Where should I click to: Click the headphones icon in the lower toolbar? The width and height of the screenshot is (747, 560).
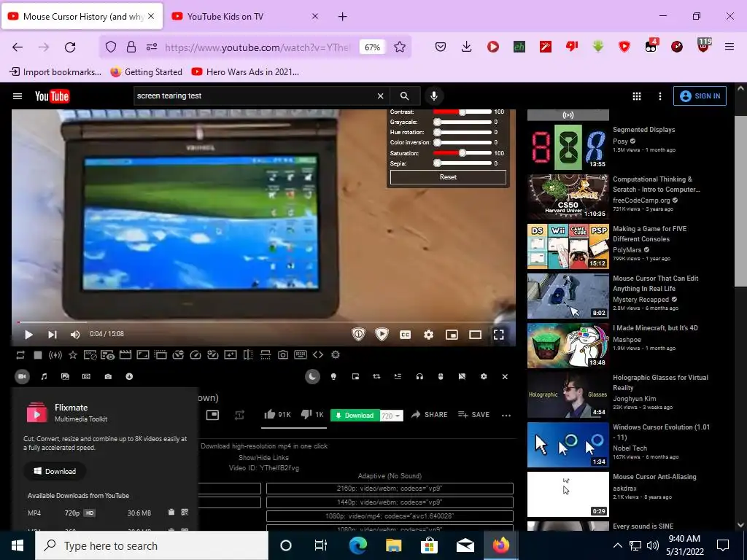click(419, 377)
